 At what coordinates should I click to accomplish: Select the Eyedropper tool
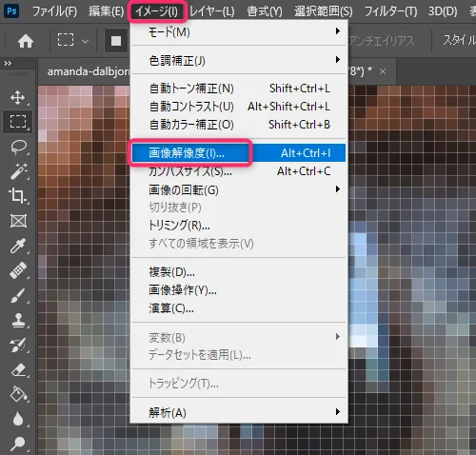[x=18, y=246]
